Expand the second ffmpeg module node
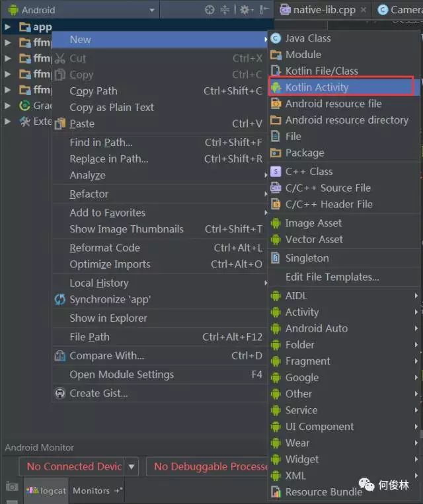423x504 pixels. [7, 58]
